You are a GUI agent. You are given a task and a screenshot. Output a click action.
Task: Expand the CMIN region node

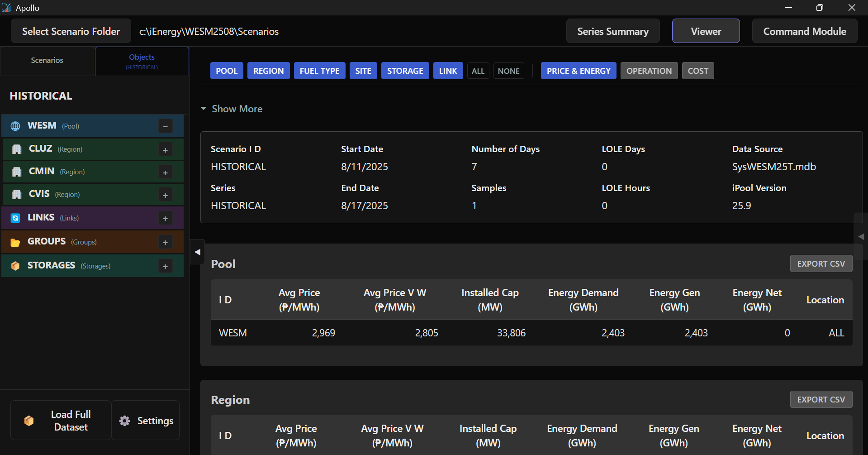(165, 172)
